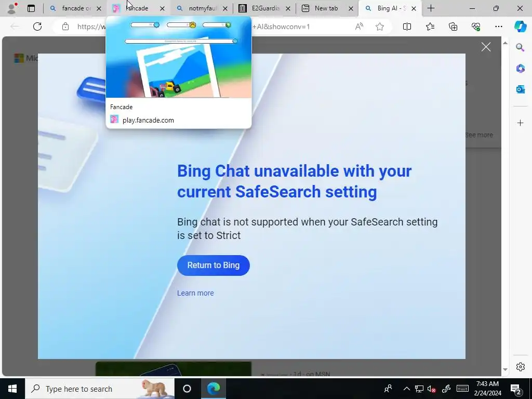Open Browser essentials heart icon
Screen dimensions: 532x399
[x=476, y=26]
